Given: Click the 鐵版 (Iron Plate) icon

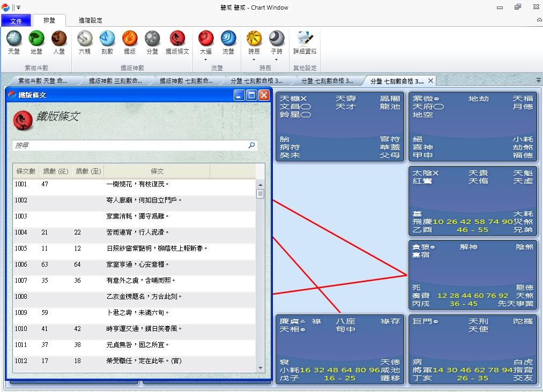Looking at the screenshot, I should click(x=130, y=43).
